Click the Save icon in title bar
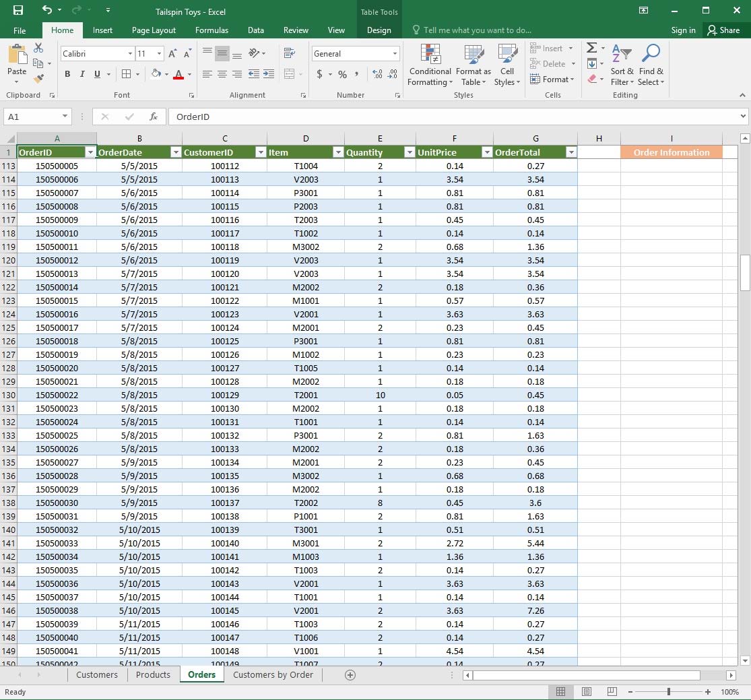 (18, 11)
